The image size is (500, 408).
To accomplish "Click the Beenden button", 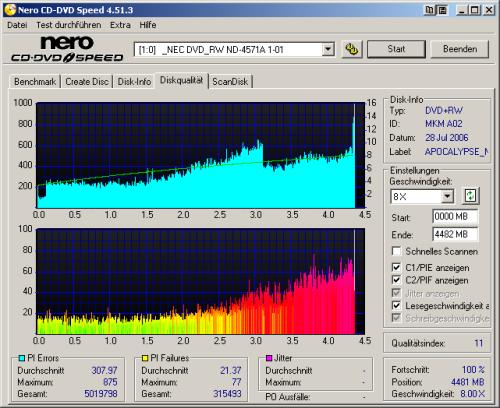I will pos(460,49).
